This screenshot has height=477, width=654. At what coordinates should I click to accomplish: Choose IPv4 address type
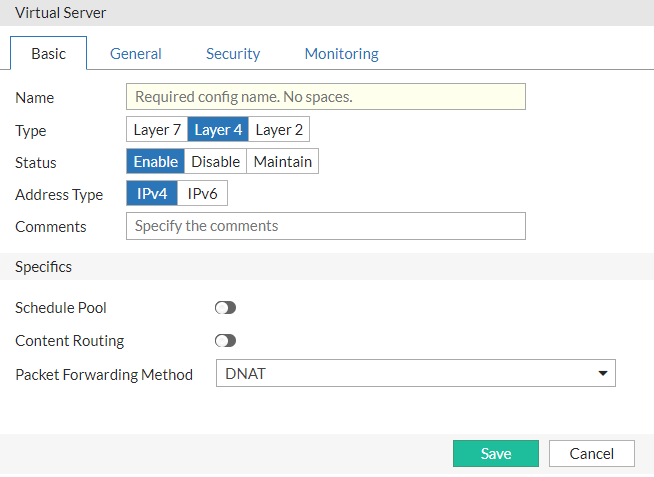pyautogui.click(x=152, y=194)
